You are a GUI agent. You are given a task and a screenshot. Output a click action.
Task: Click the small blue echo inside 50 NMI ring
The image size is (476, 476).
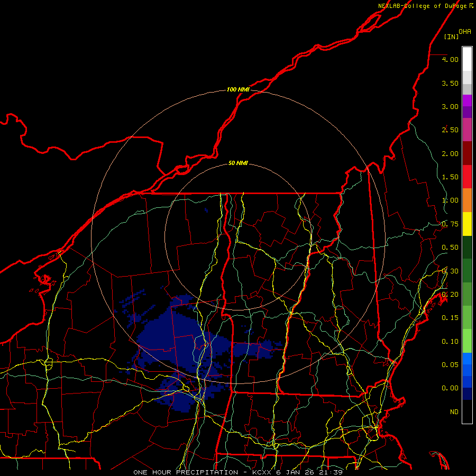(x=206, y=210)
